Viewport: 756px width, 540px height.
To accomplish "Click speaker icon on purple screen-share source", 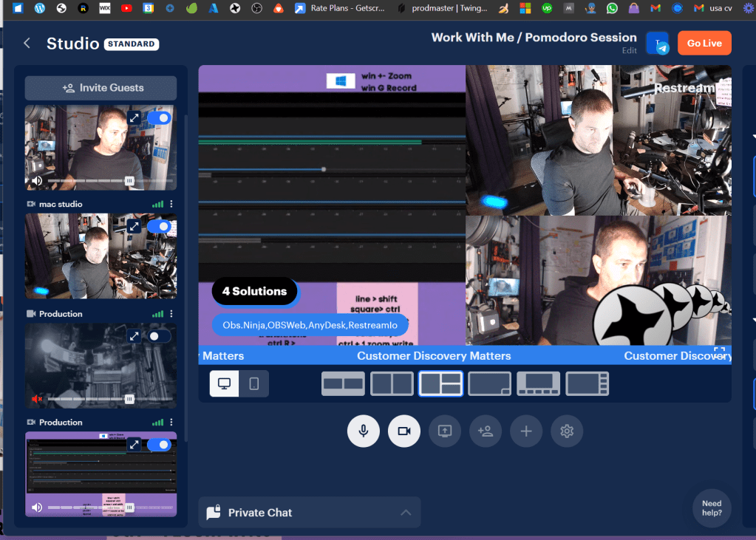I will pyautogui.click(x=37, y=507).
